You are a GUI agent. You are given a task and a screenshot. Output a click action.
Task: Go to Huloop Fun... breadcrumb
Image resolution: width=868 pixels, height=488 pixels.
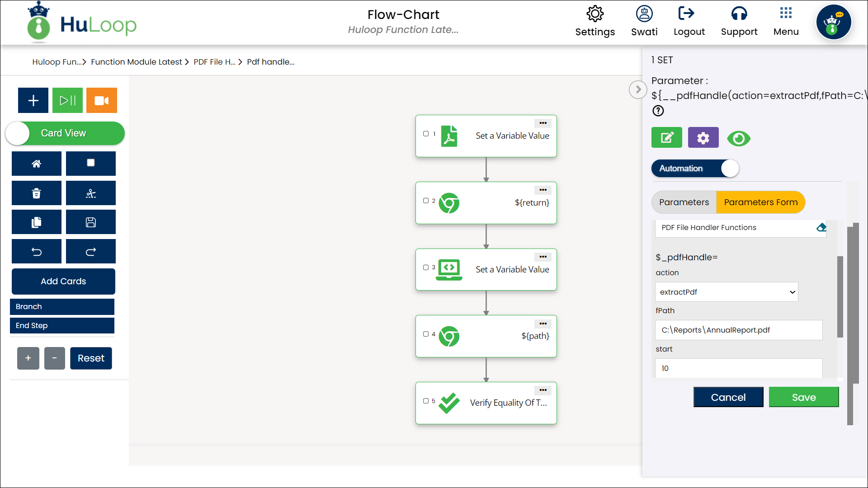point(57,62)
